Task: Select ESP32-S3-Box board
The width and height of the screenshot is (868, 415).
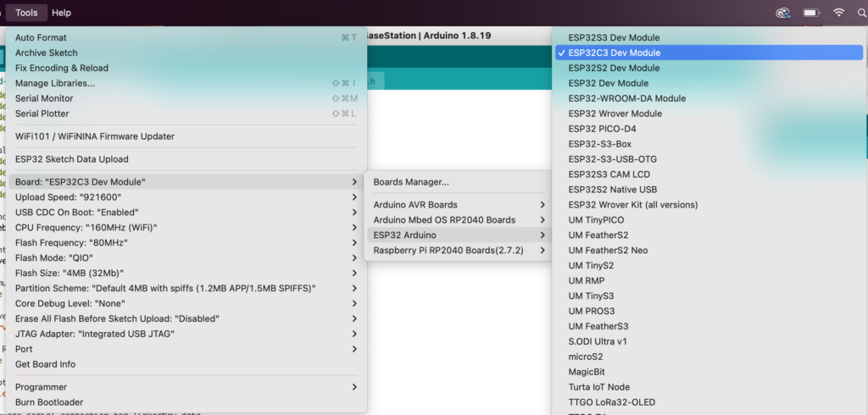Action: 709,144
